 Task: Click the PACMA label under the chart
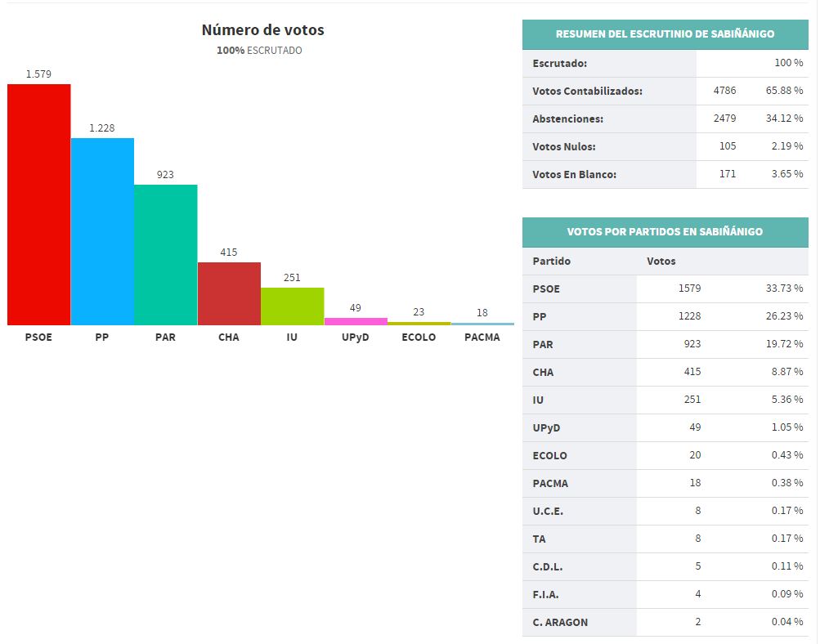(482, 338)
